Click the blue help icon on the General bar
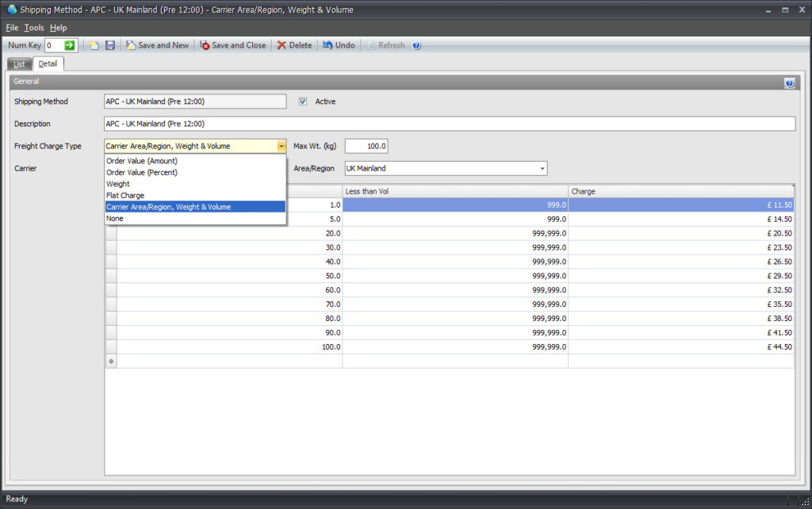The image size is (812, 509). tap(789, 82)
